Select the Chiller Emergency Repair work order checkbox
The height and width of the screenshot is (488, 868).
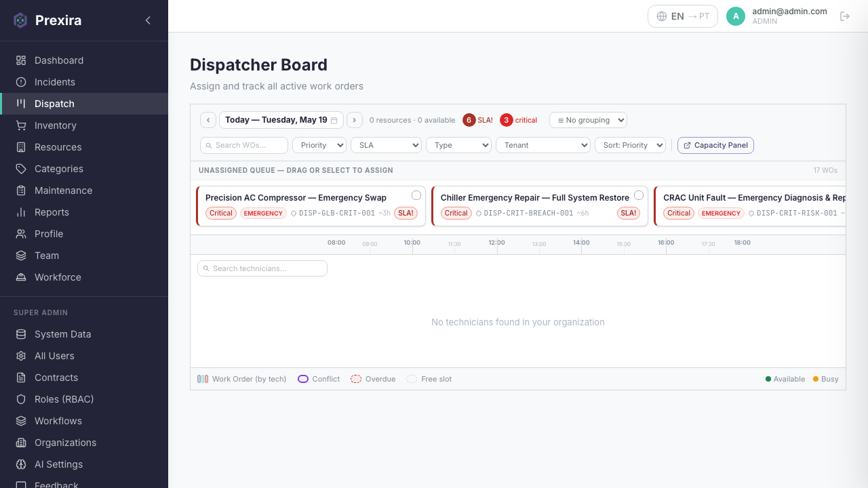(x=639, y=195)
